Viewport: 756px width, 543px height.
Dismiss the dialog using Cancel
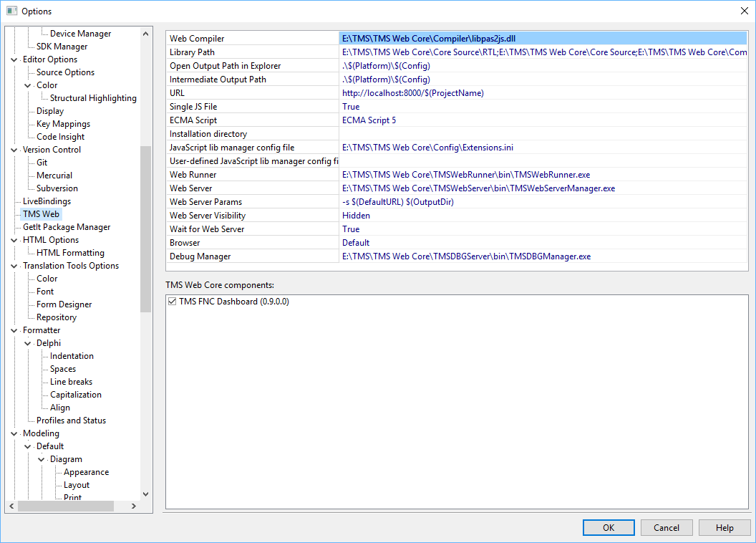pos(666,527)
